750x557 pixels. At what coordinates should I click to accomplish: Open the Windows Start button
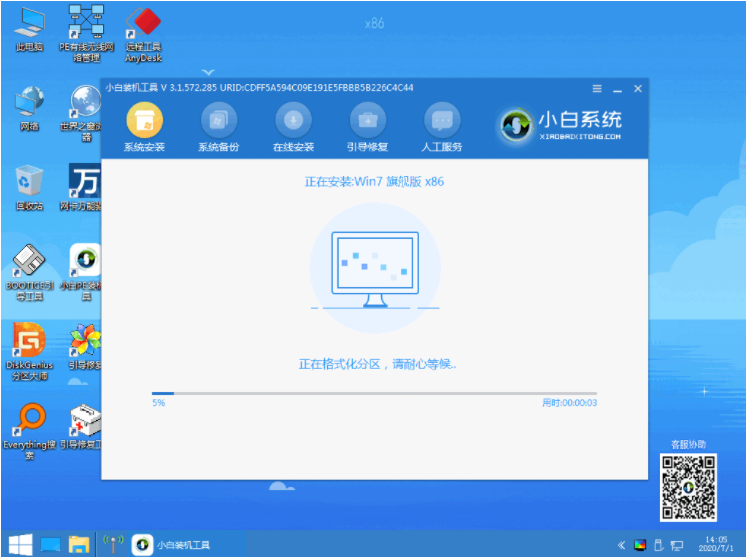[x=20, y=545]
